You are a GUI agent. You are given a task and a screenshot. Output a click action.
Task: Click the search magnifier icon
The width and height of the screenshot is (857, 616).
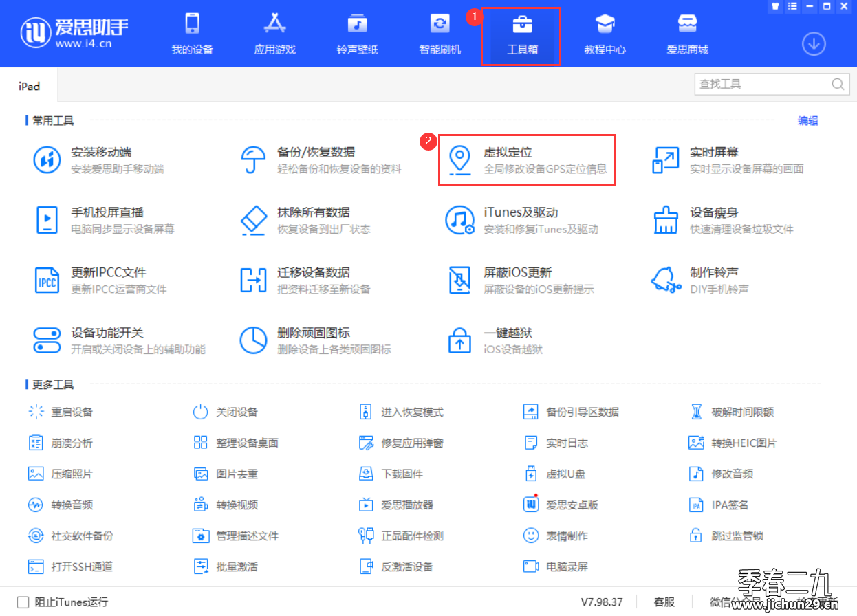point(838,84)
